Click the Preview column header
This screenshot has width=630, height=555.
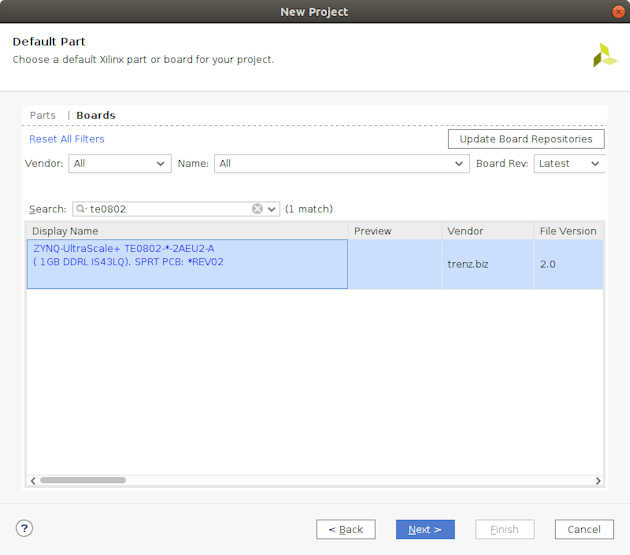[395, 231]
